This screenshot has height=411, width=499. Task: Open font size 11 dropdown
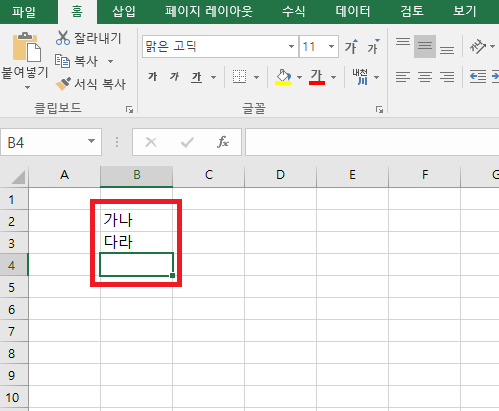pyautogui.click(x=331, y=46)
